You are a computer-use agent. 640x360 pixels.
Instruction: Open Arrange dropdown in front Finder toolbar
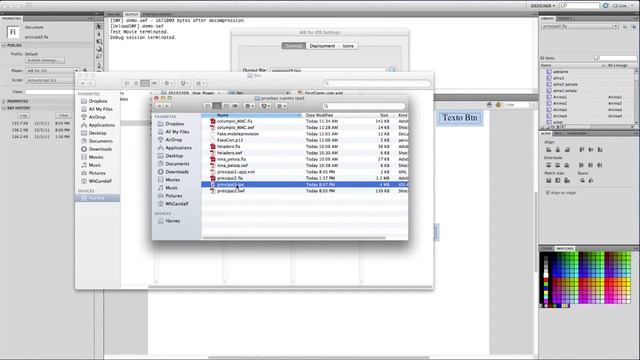[x=281, y=106]
